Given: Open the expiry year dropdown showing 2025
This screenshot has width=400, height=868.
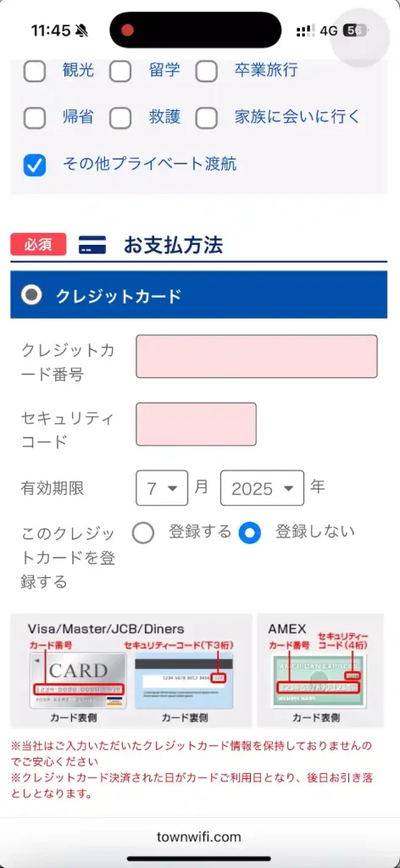Looking at the screenshot, I should coord(262,487).
